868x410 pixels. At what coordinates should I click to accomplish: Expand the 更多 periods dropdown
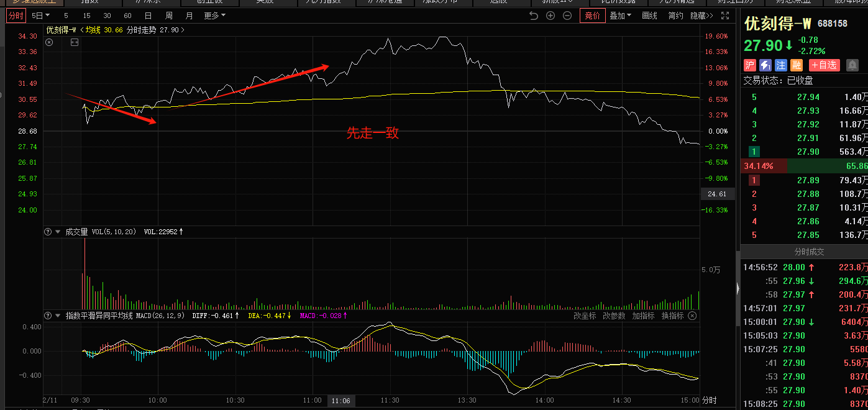(x=214, y=16)
